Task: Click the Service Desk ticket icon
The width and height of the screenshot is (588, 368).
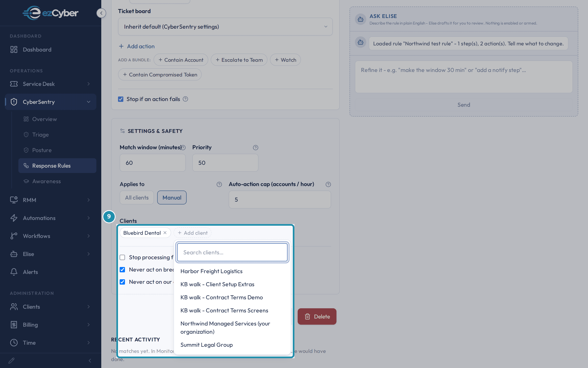Action: [x=14, y=84]
